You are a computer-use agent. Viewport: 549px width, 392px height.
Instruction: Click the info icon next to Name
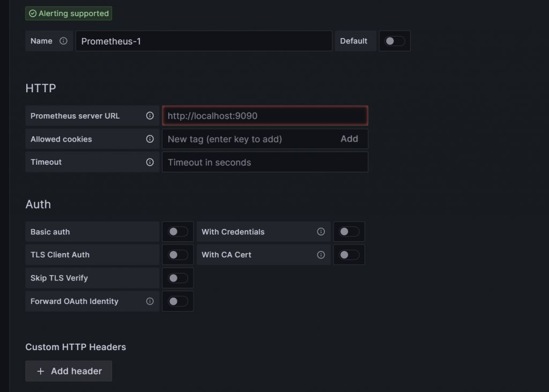click(63, 41)
